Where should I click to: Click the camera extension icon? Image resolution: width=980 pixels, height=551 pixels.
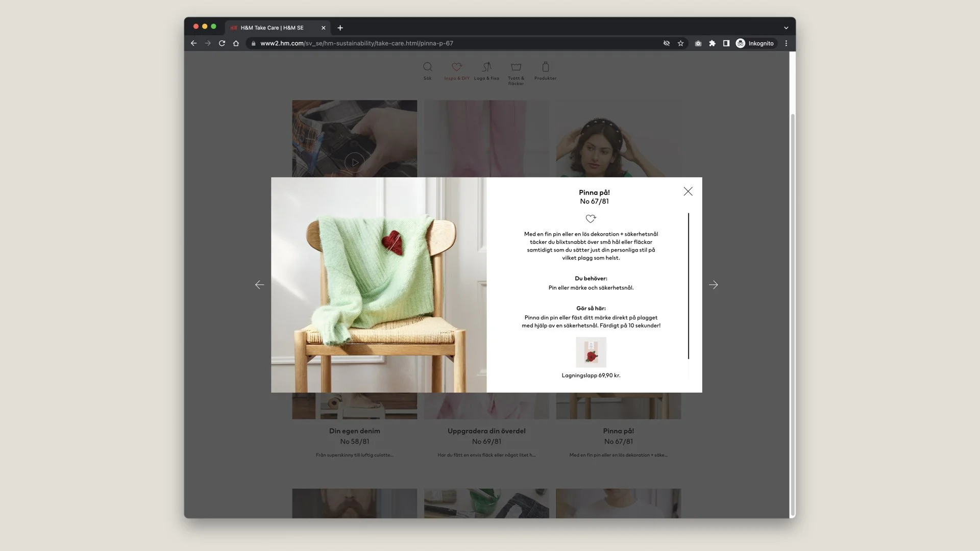[x=698, y=43]
